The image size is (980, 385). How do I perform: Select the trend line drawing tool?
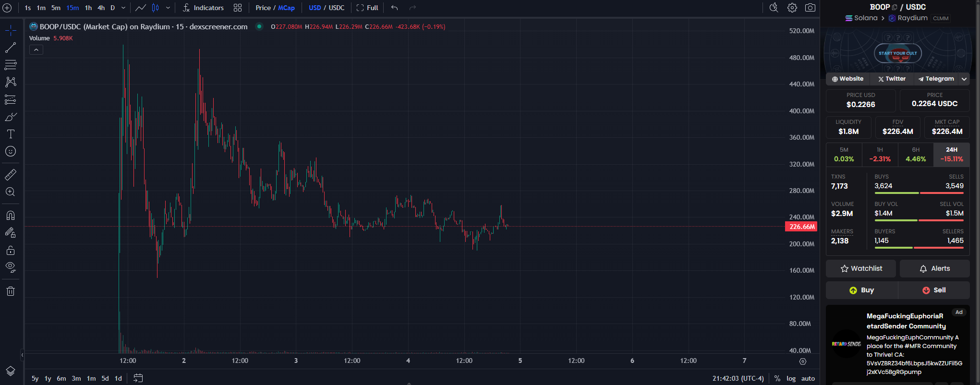click(11, 48)
